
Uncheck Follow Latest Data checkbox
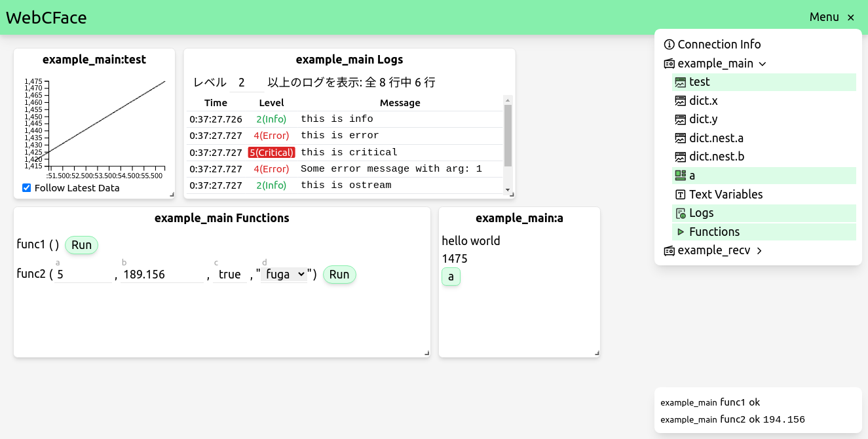[x=27, y=188]
